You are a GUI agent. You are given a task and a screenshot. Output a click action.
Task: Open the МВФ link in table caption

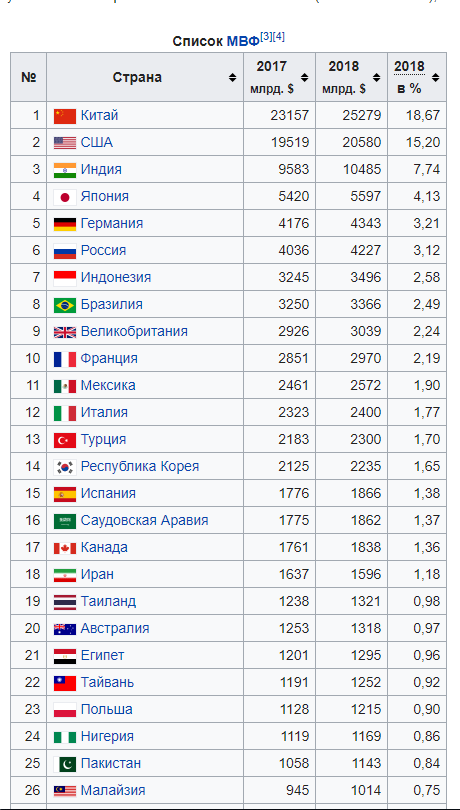click(242, 42)
